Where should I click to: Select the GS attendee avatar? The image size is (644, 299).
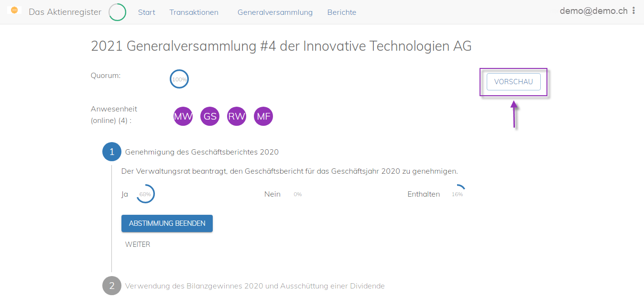click(x=210, y=116)
